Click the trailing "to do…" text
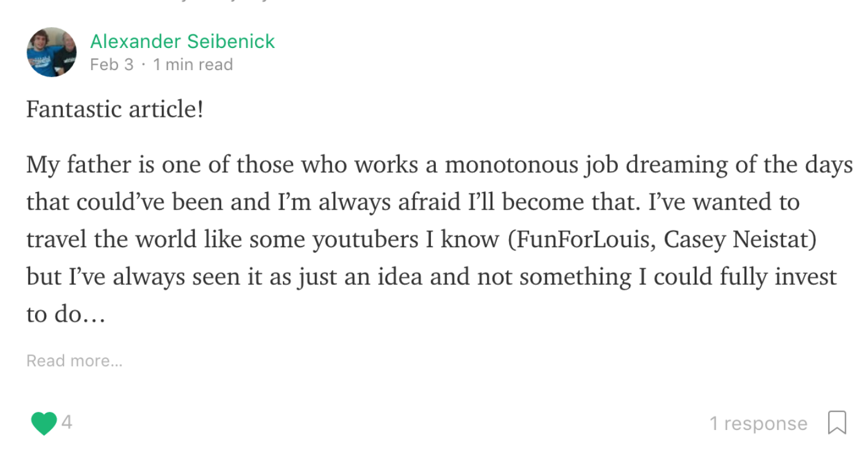 tap(66, 315)
